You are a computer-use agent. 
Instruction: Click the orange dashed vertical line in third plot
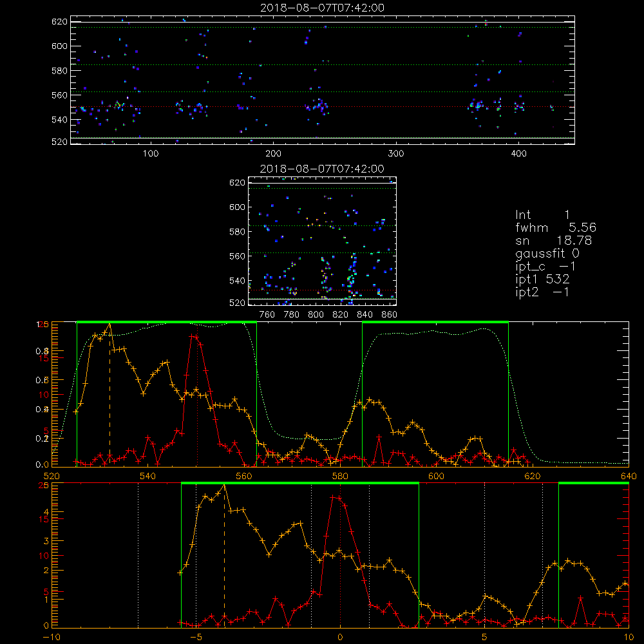tap(109, 396)
